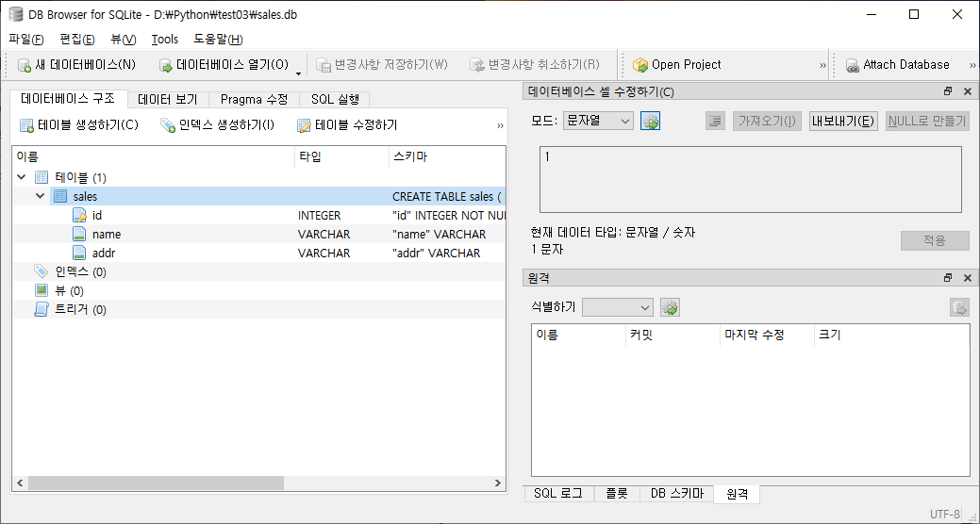980x524 pixels.
Task: Undock the 데이터베이스 셀 수정하기 panel
Action: point(948,91)
